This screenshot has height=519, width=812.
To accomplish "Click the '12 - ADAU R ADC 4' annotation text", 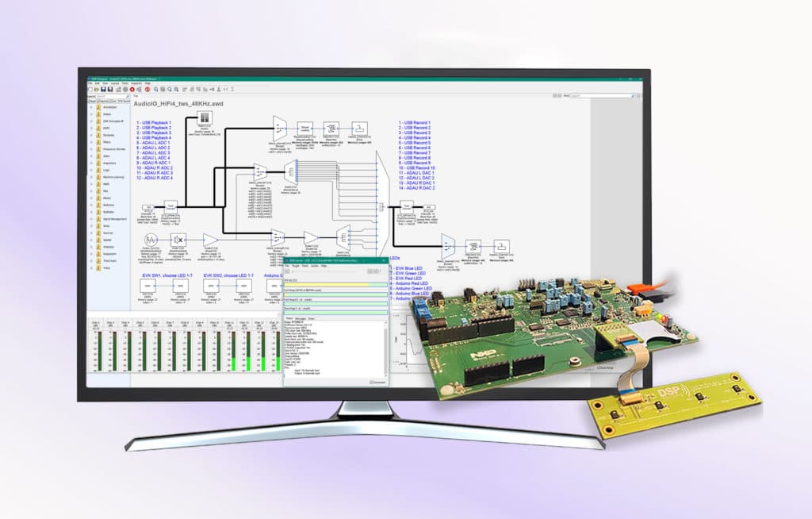I will pos(155,178).
